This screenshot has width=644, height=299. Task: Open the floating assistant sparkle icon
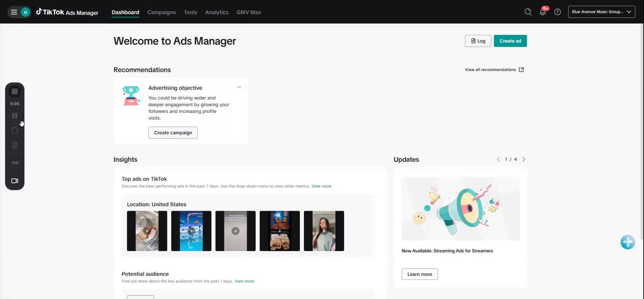click(627, 242)
